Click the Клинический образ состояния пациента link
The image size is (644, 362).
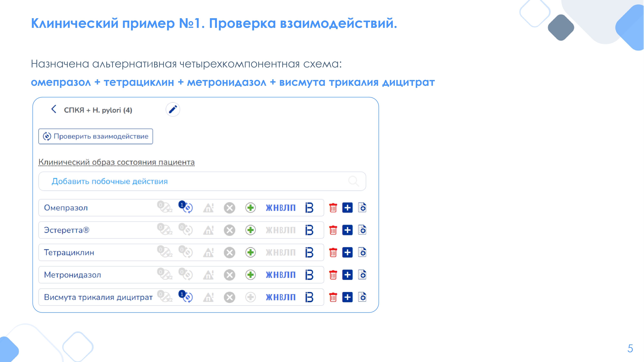click(117, 162)
